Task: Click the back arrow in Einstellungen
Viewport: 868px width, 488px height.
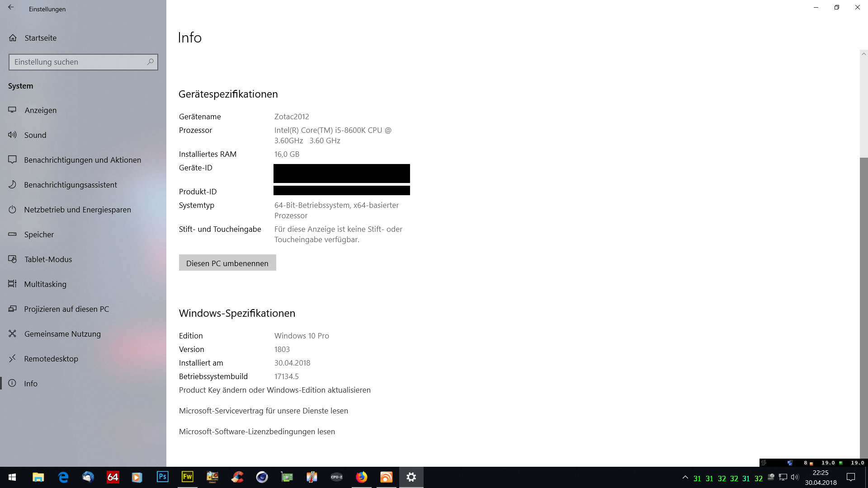Action: (11, 8)
